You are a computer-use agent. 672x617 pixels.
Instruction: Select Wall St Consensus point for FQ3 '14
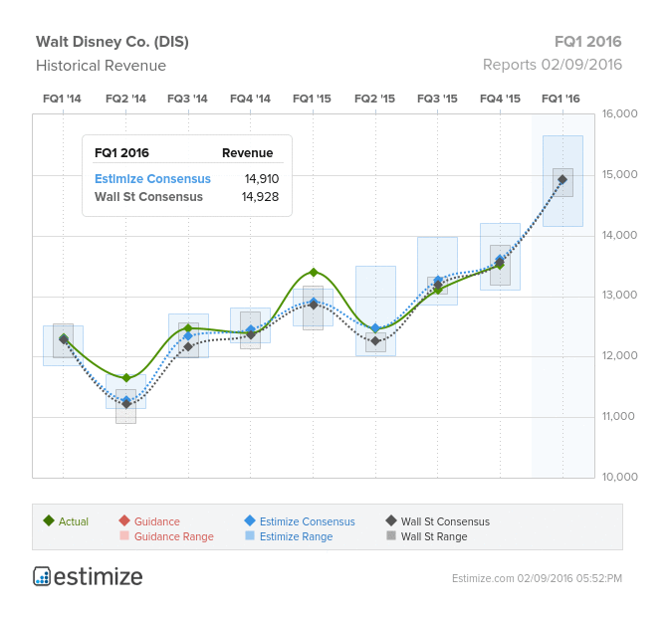pyautogui.click(x=188, y=346)
